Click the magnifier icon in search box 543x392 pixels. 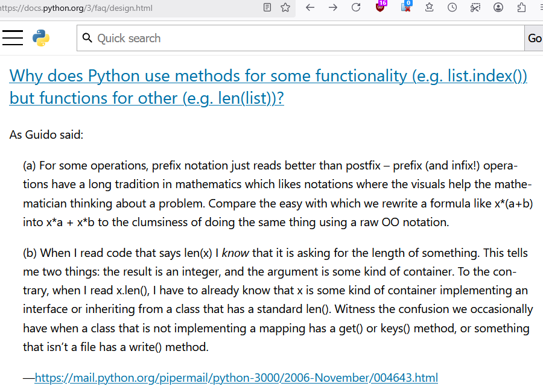[87, 38]
